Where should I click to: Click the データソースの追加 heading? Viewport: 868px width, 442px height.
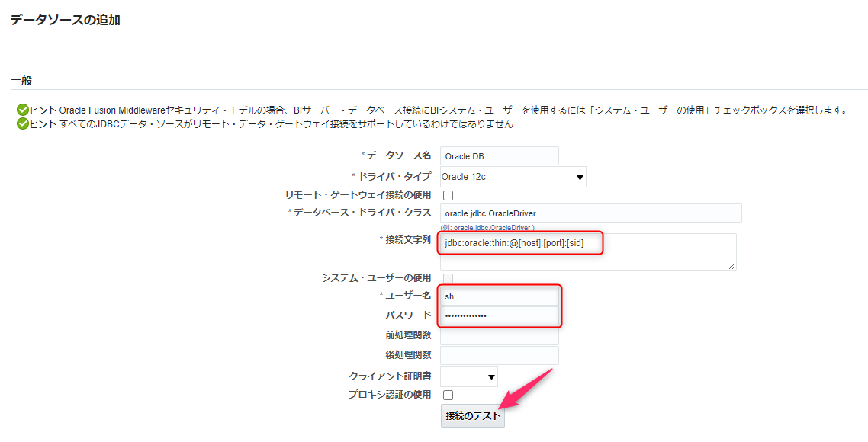pos(66,20)
